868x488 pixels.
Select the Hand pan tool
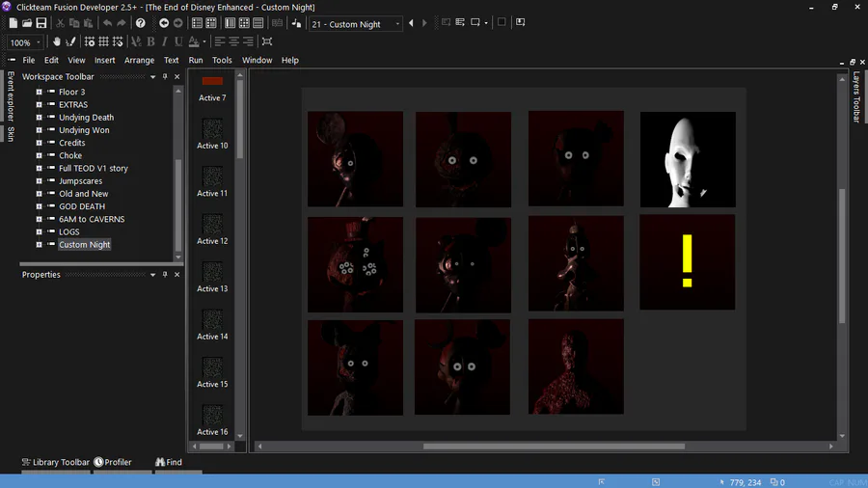coord(57,41)
